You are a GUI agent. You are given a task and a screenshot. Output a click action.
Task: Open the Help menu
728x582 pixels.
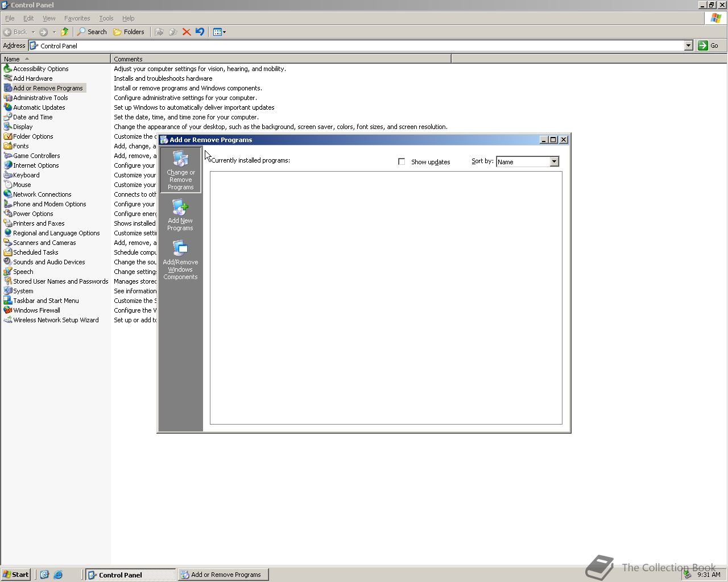[129, 18]
